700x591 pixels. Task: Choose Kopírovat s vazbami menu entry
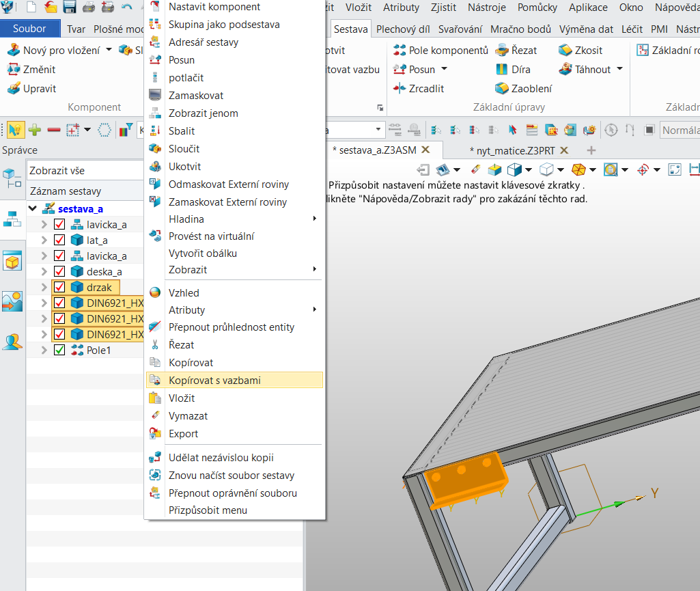(x=214, y=380)
